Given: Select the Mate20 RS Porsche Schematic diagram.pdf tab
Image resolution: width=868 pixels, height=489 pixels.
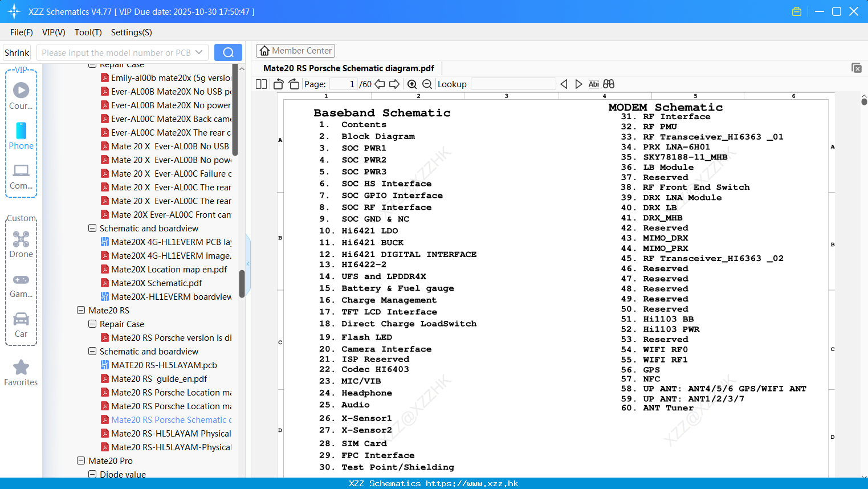Looking at the screenshot, I should 349,68.
